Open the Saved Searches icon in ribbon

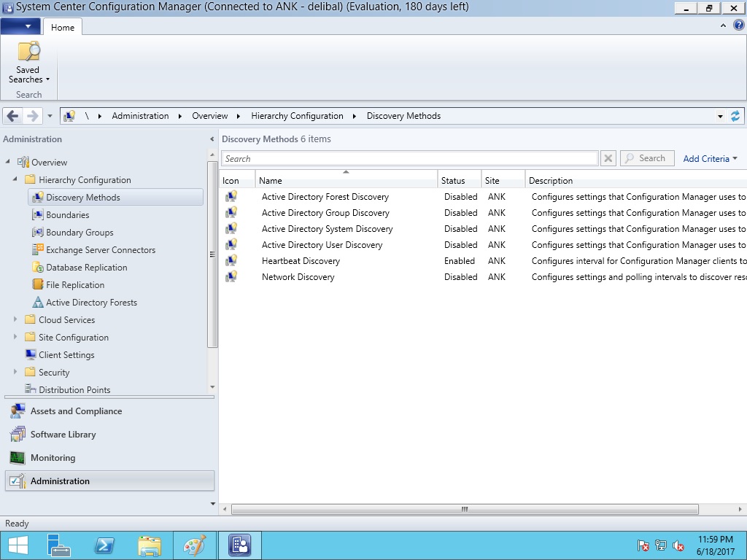(28, 52)
